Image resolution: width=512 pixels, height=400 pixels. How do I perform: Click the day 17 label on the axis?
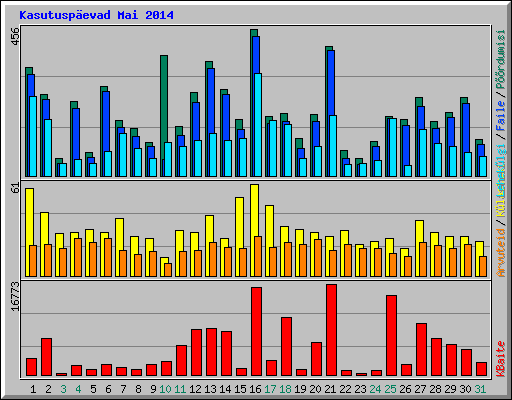(x=270, y=389)
